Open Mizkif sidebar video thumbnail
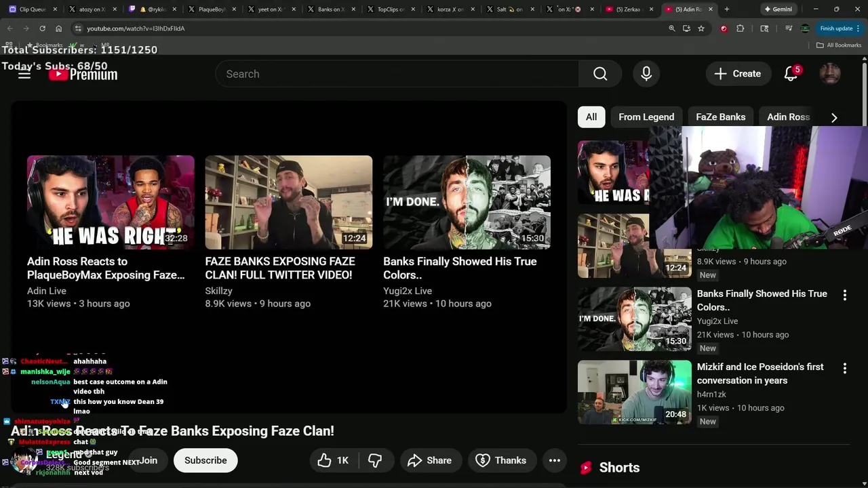 pos(635,392)
